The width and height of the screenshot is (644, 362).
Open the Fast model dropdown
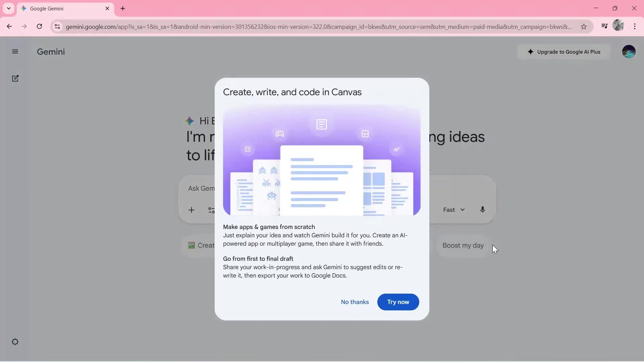[454, 209]
